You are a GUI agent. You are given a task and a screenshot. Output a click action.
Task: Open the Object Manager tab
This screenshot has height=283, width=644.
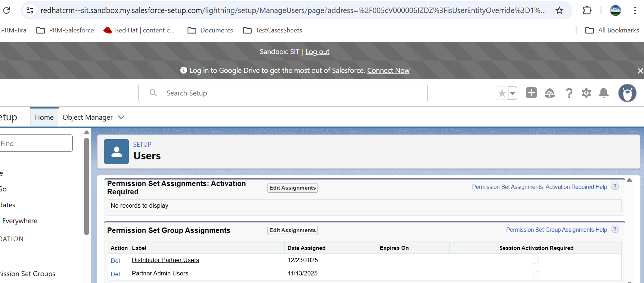point(87,117)
